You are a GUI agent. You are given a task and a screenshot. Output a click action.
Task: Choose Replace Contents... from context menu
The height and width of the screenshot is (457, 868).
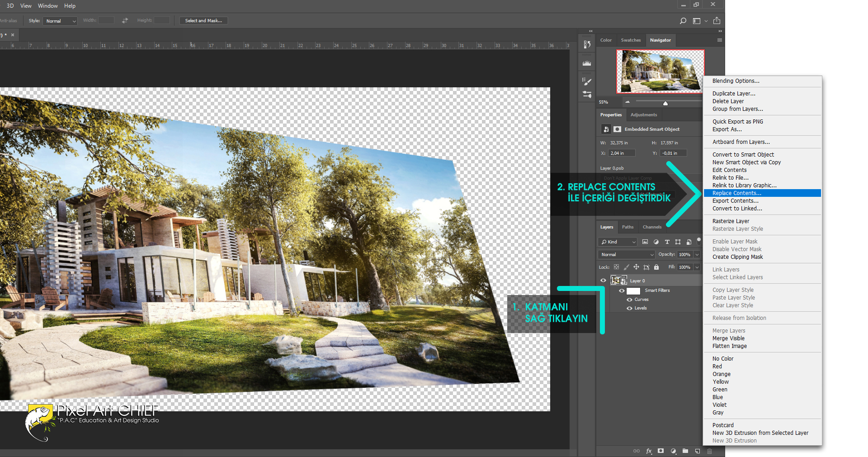762,193
